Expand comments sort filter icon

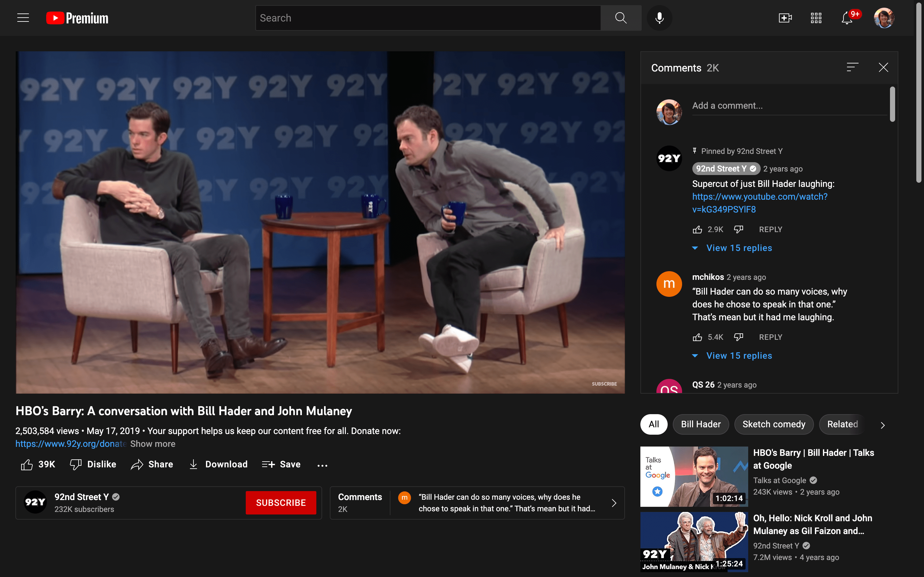[x=852, y=66]
